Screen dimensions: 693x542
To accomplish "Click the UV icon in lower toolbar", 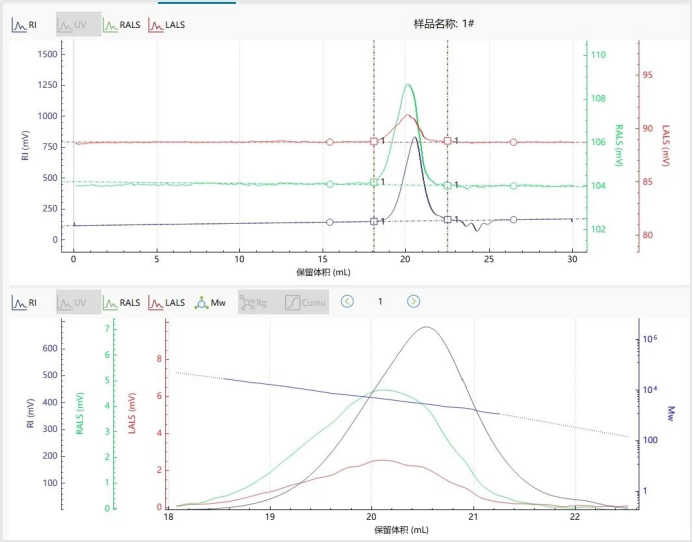I will tap(78, 301).
